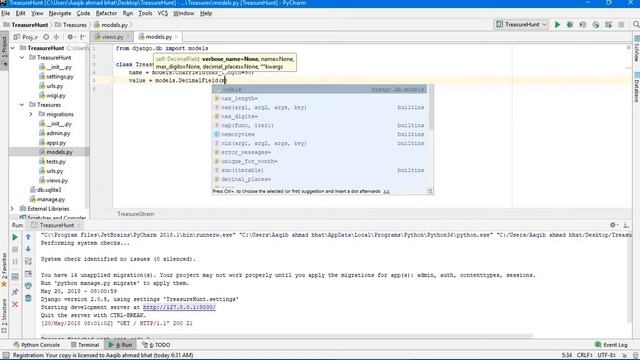This screenshot has width=640, height=360.
Task: Click TreasureHunt breadcrumb in navigation bar
Action: click(x=26, y=25)
